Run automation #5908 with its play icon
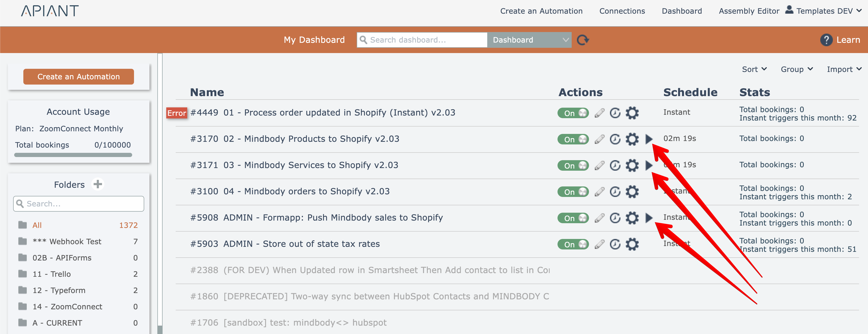868x334 pixels. 649,218
